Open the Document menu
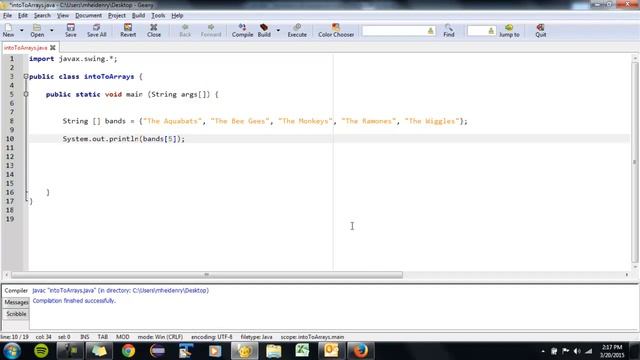640x360 pixels. click(x=88, y=16)
